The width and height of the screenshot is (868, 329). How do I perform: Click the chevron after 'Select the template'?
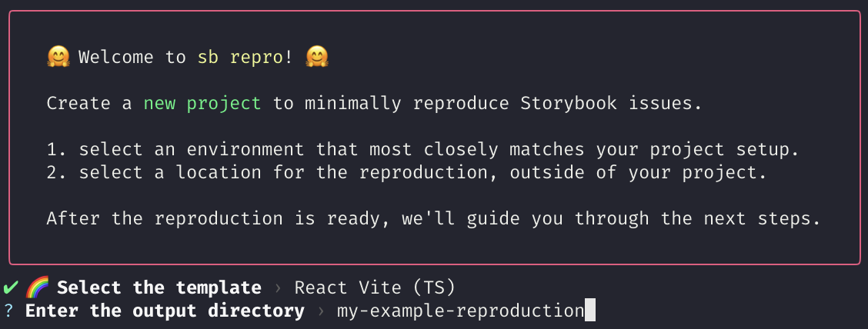tap(278, 288)
